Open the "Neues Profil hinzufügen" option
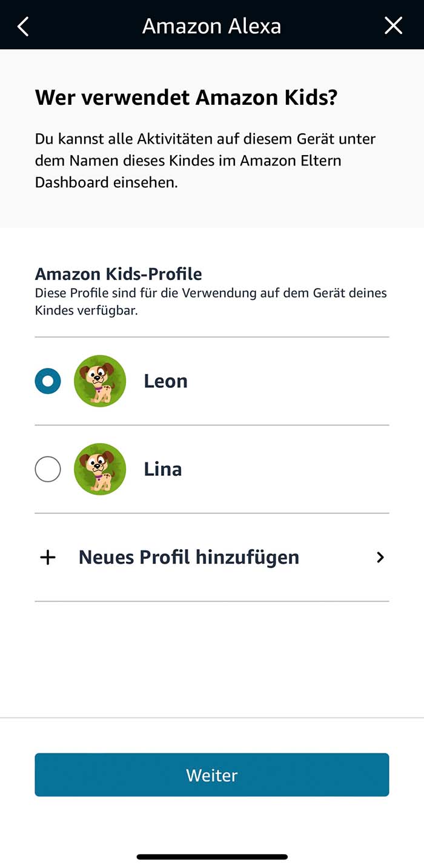The height and width of the screenshot is (868, 424). (188, 558)
